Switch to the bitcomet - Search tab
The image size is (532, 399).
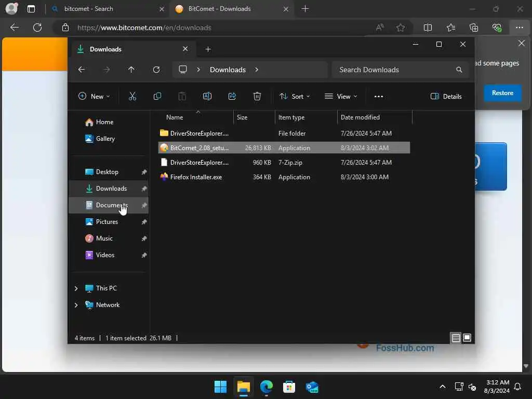(x=108, y=9)
